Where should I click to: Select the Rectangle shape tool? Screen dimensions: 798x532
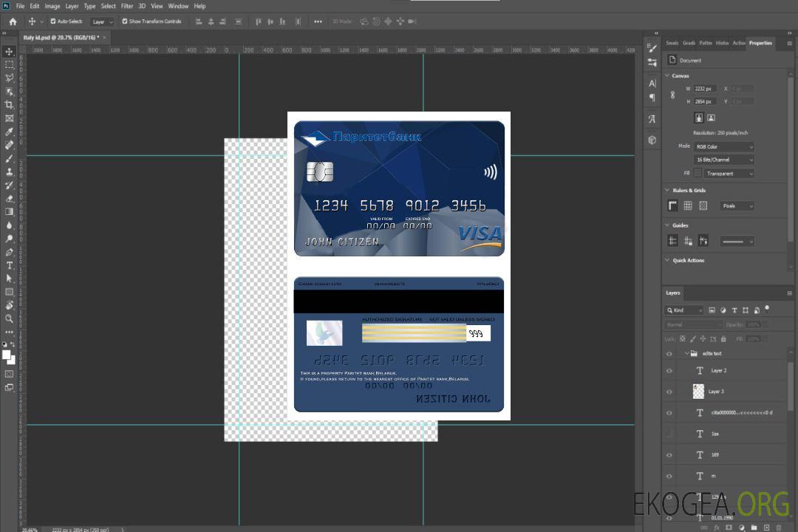9,292
